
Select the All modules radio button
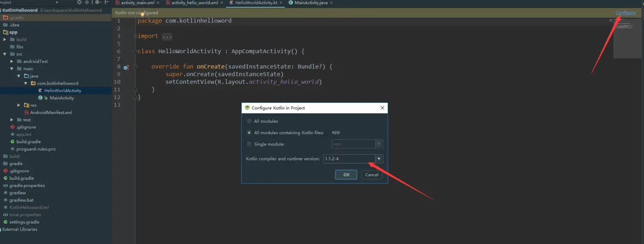[x=249, y=121]
